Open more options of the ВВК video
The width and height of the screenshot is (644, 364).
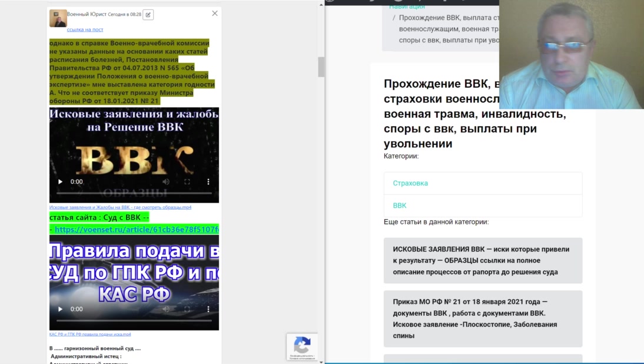click(208, 181)
